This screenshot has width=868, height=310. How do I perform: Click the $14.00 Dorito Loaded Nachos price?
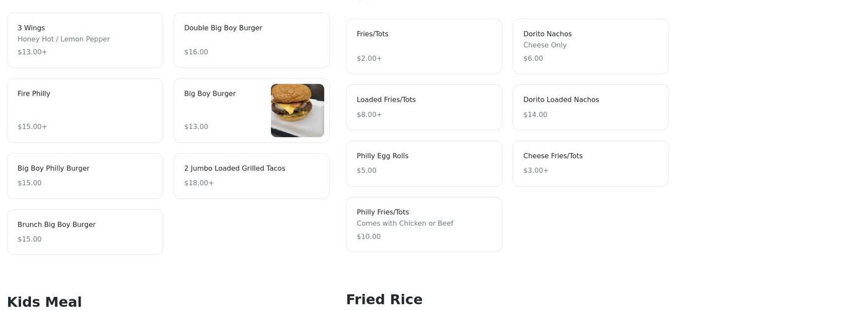point(535,115)
